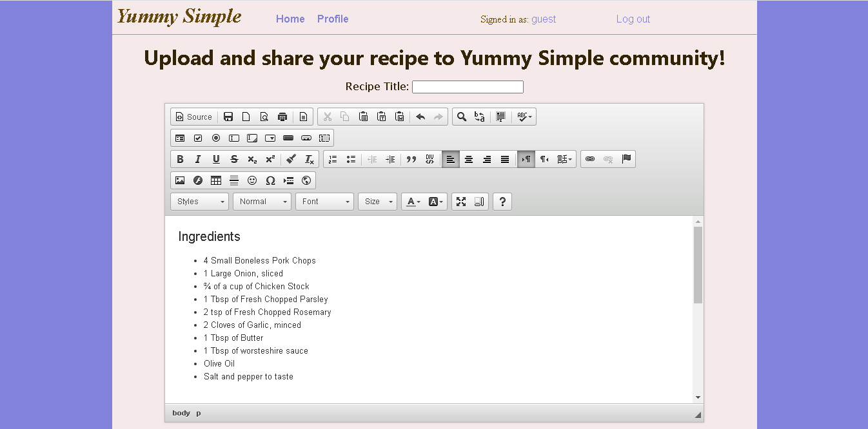
Task: Insert a Selection Field form element
Action: 270,138
